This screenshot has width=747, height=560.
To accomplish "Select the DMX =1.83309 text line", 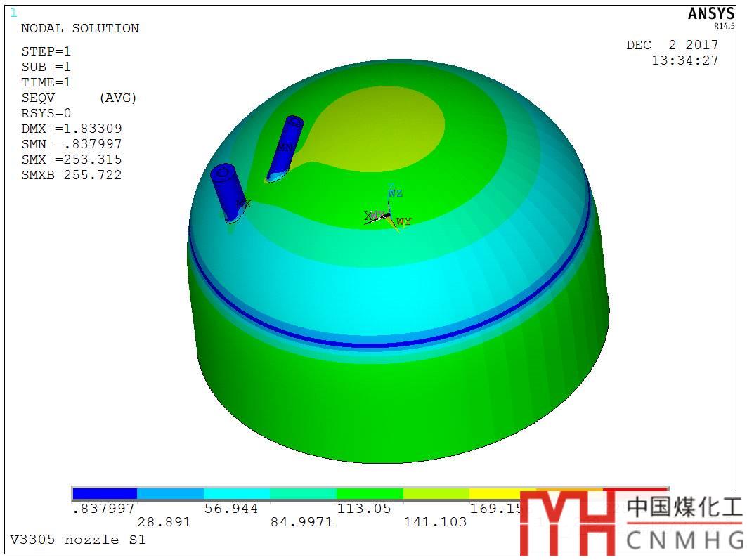I will click(x=72, y=129).
